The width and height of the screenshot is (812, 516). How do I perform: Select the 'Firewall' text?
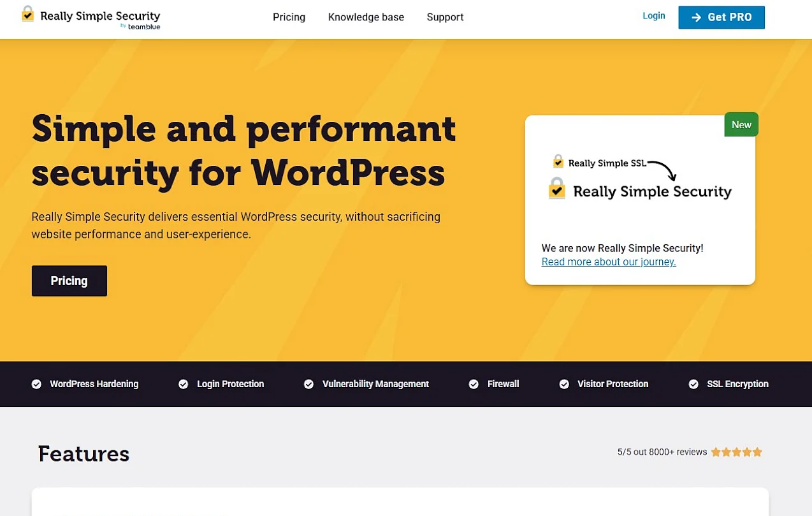504,384
